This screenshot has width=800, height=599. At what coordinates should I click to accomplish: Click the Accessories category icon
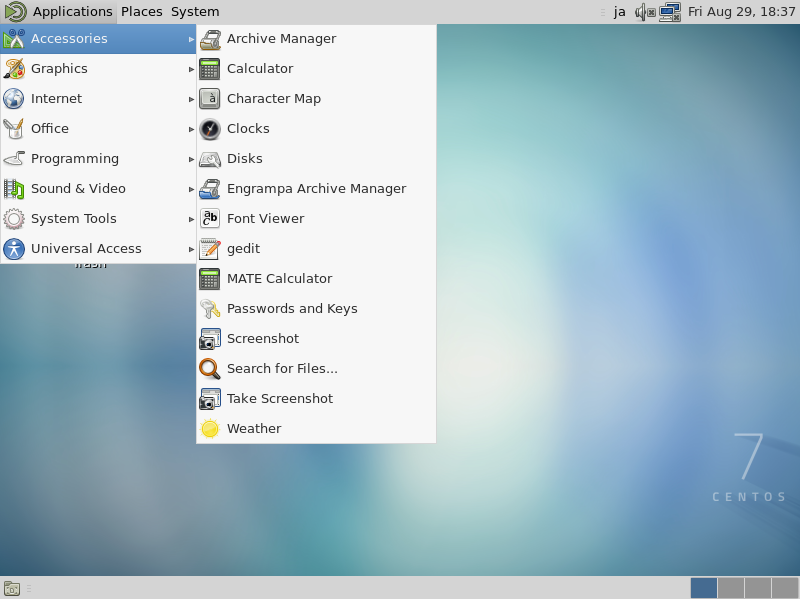[14, 39]
